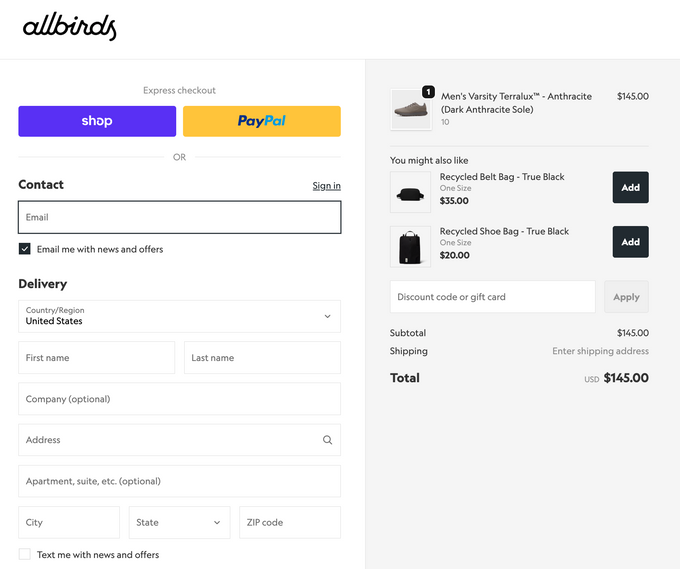Screen dimensions: 680x569
Task: View the Recycled Belt Bag thumbnail
Action: click(x=410, y=192)
